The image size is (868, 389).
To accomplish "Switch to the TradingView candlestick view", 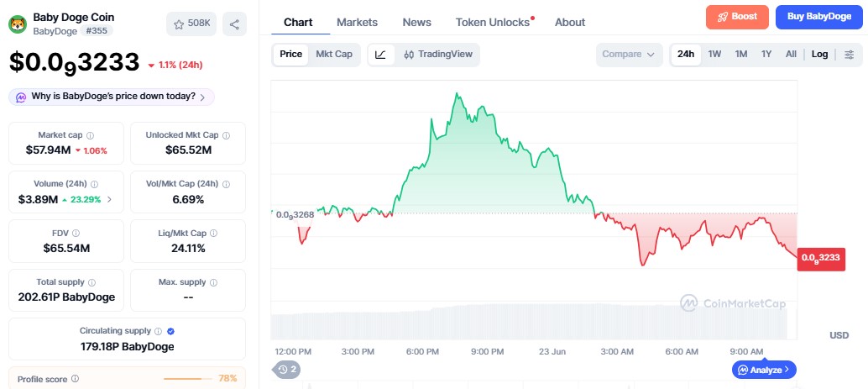I will pos(438,55).
